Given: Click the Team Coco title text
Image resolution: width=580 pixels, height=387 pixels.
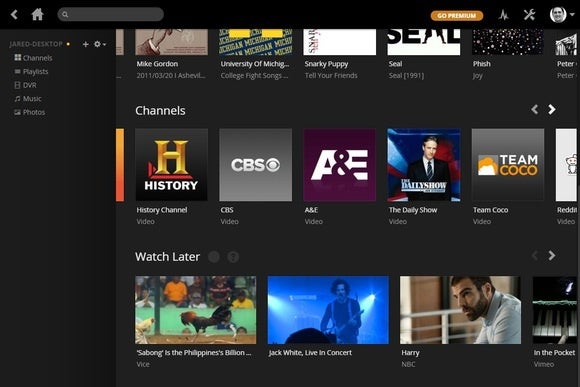Looking at the screenshot, I should pos(490,210).
